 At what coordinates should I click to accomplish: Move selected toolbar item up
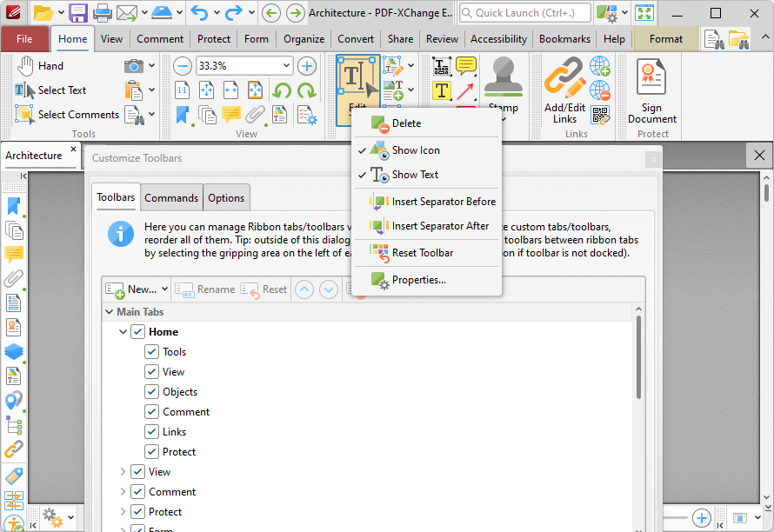304,289
